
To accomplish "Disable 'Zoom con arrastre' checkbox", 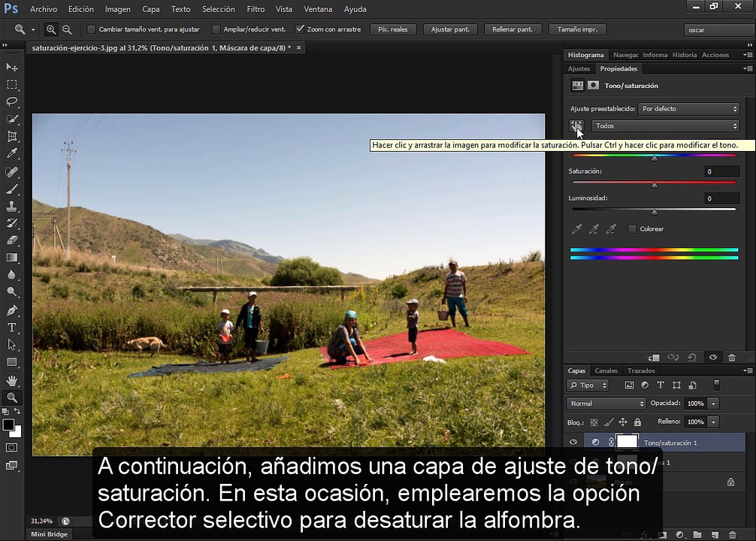I will pyautogui.click(x=300, y=29).
